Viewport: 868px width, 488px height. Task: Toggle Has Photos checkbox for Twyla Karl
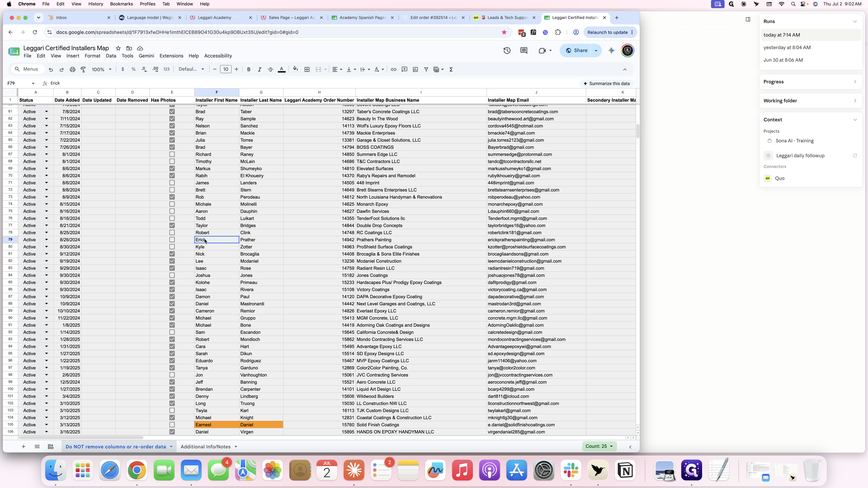[172, 411]
